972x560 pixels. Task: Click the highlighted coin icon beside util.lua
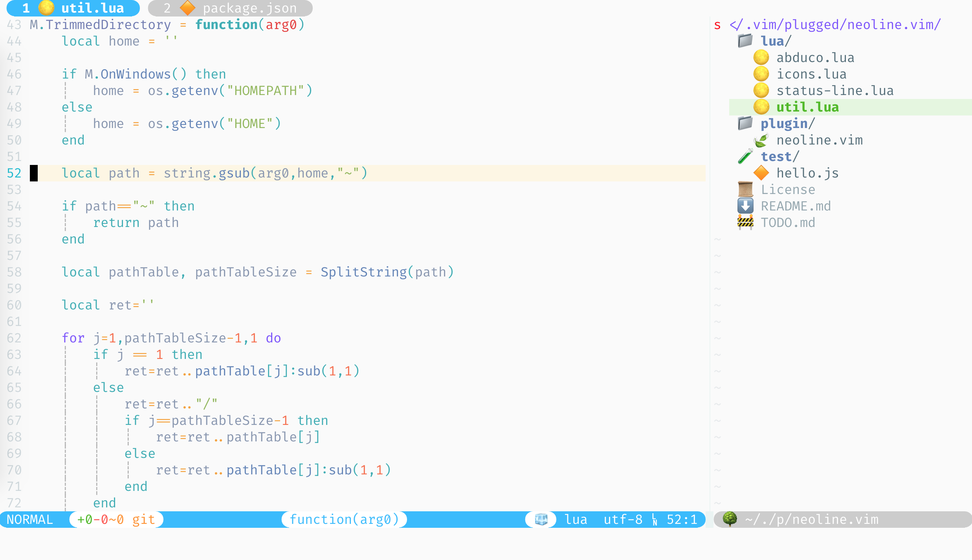point(761,107)
